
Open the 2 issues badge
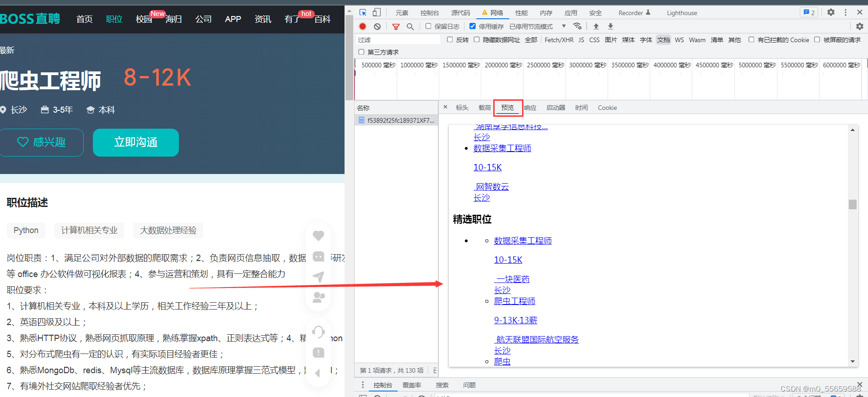pyautogui.click(x=809, y=12)
